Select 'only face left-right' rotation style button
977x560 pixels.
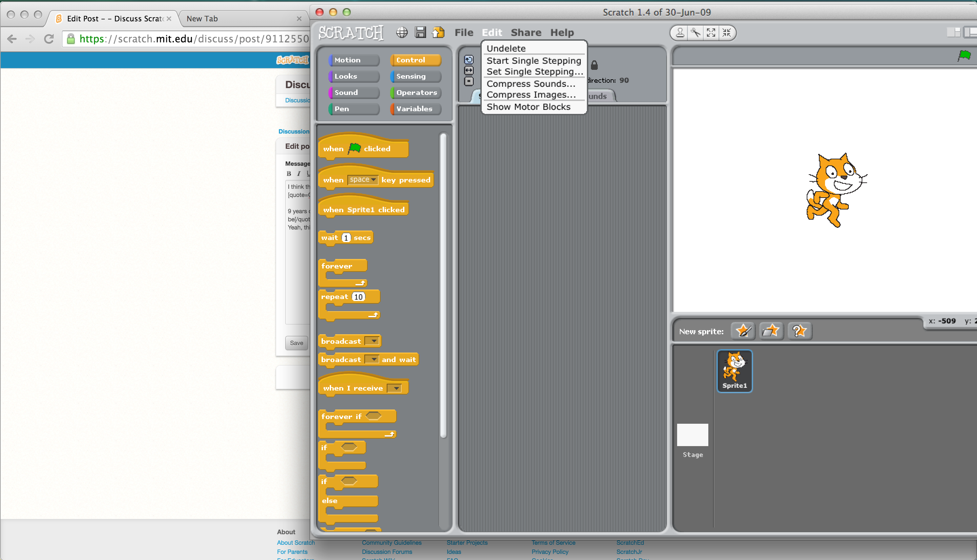coord(469,71)
